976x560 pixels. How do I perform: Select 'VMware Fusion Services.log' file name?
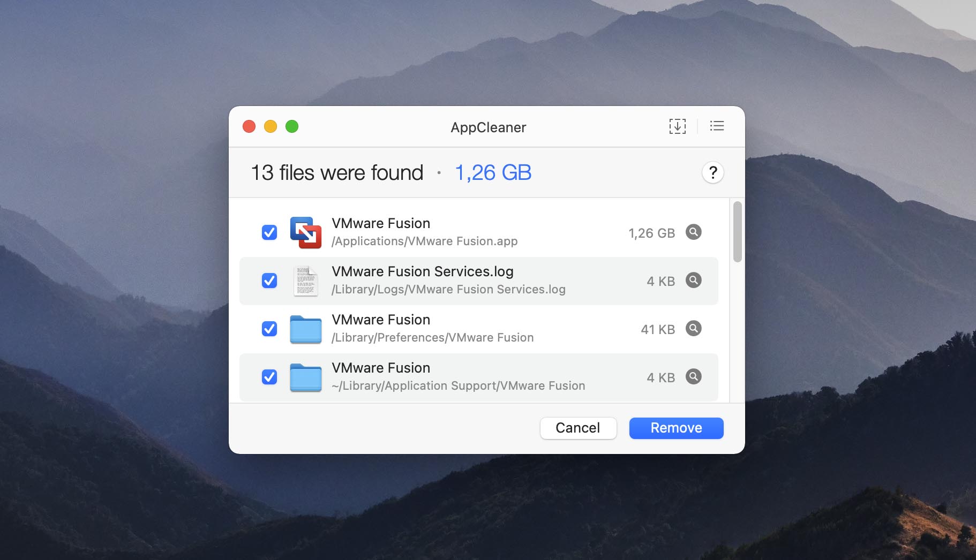[423, 271]
